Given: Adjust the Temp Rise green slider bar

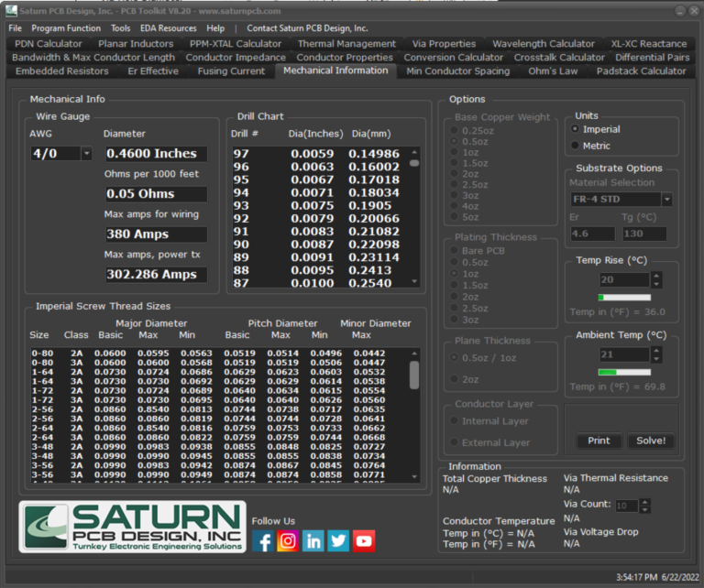Looking at the screenshot, I should pyautogui.click(x=623, y=298).
